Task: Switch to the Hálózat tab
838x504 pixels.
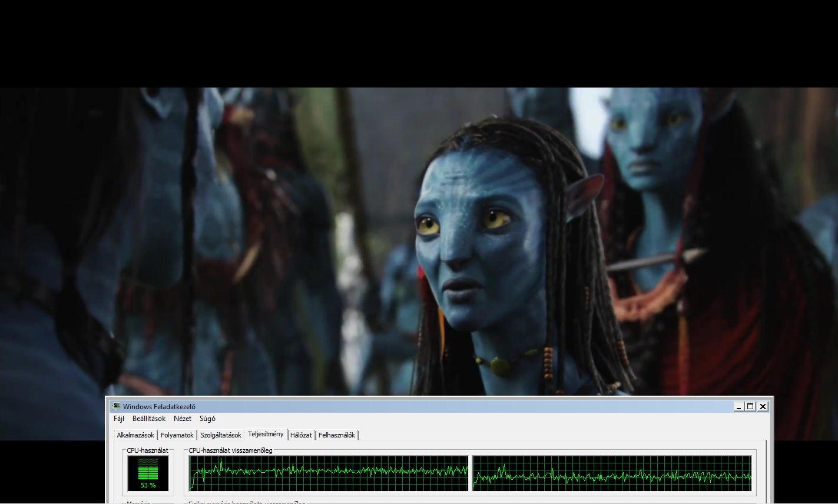Action: pos(301,435)
